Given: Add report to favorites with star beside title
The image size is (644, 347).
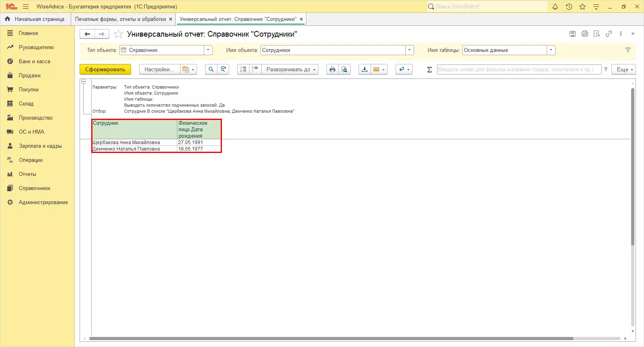Looking at the screenshot, I should pyautogui.click(x=118, y=34).
